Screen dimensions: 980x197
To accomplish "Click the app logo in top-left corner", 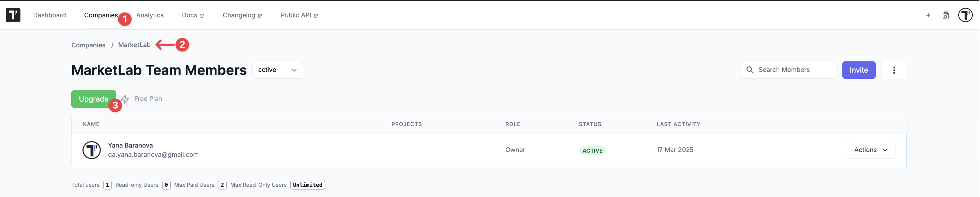I will (x=13, y=15).
